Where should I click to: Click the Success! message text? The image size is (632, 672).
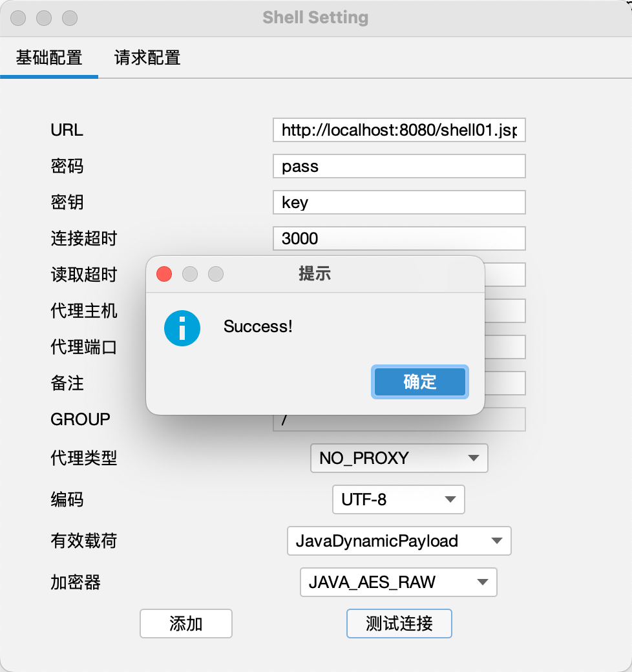coord(258,326)
